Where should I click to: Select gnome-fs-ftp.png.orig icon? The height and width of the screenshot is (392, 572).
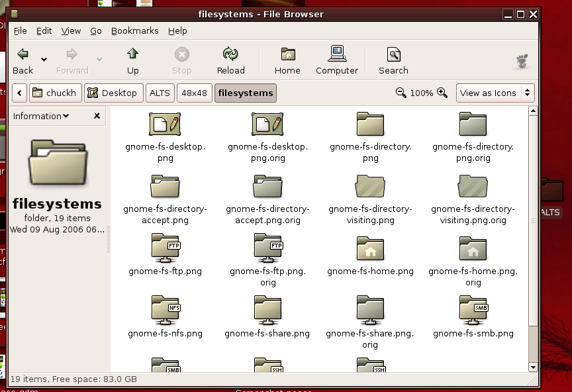[268, 248]
